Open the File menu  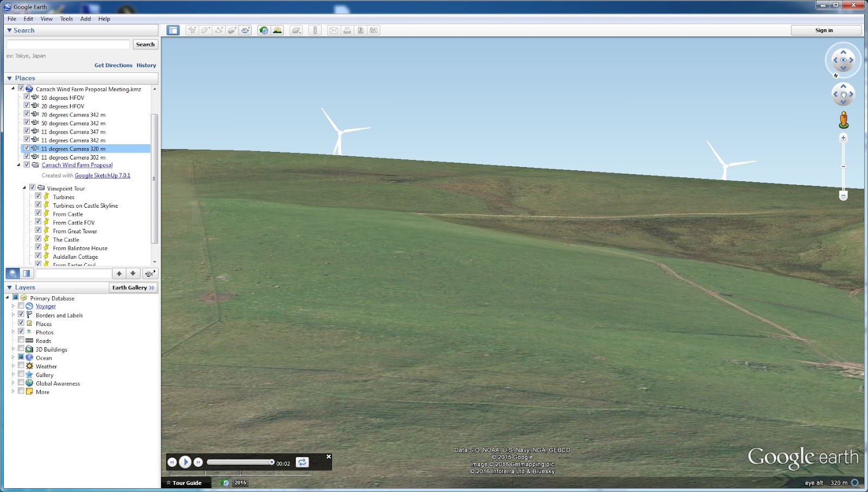(x=12, y=18)
